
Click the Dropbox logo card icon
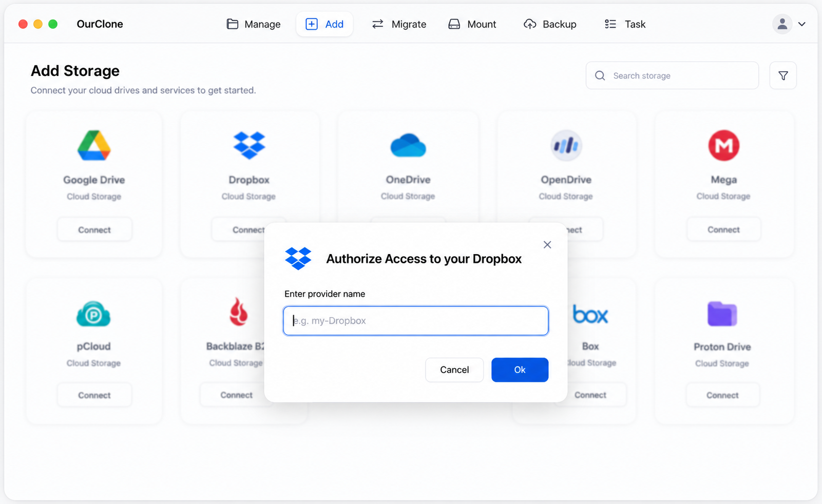point(249,145)
